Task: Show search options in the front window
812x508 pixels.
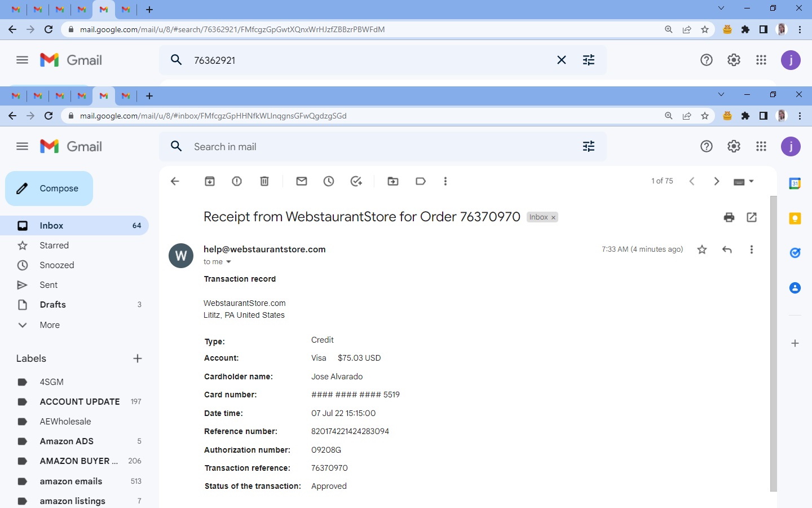Action: (589, 147)
